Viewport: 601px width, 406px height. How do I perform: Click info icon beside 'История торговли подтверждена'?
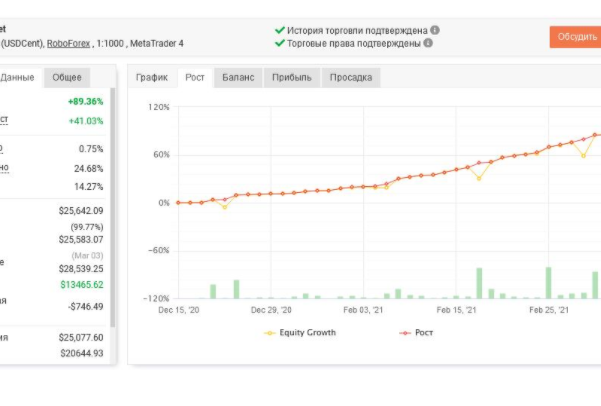click(x=435, y=30)
